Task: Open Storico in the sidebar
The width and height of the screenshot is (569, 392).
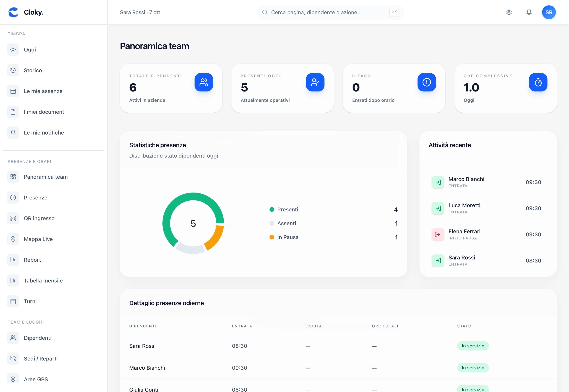Action: [x=54, y=71]
